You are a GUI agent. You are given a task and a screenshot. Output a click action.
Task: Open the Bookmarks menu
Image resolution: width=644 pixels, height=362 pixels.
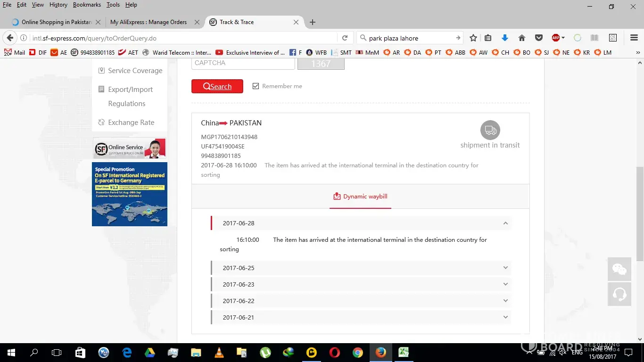[87, 5]
